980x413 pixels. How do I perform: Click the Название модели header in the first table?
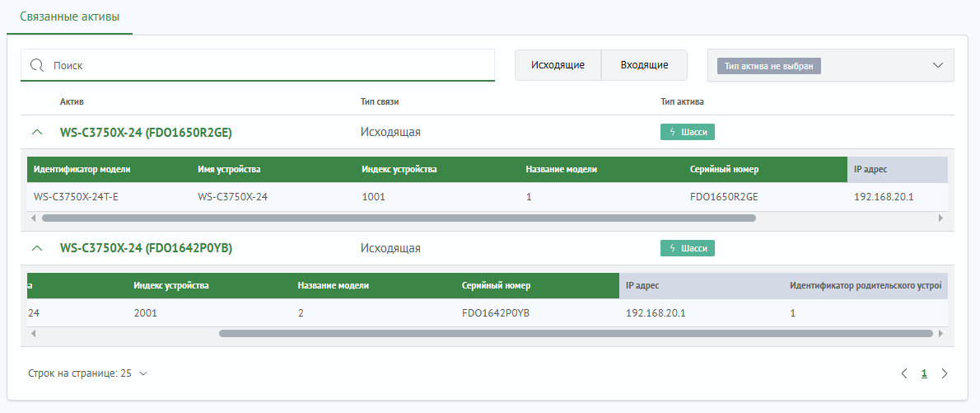562,170
